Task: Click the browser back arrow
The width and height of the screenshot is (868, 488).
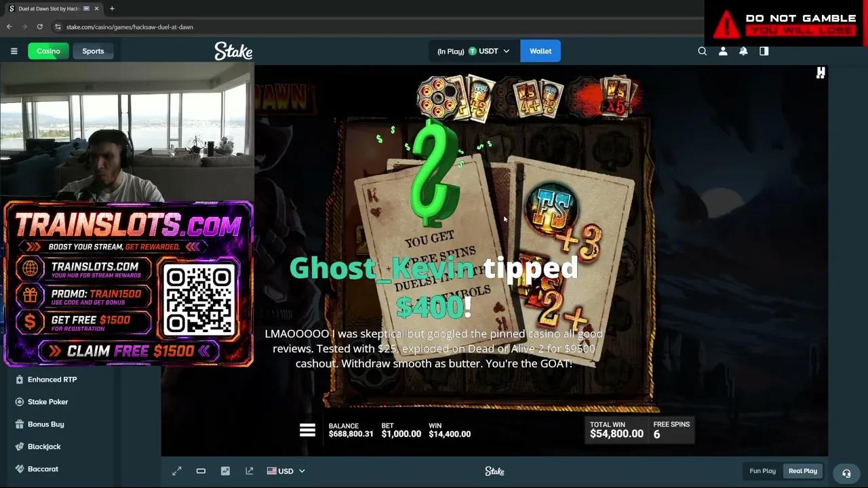Action: 9,26
